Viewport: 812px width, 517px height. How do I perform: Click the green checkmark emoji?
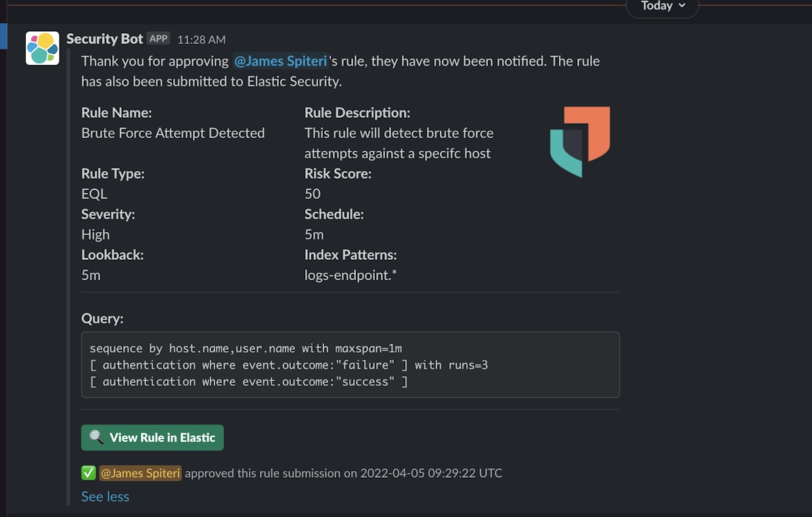89,473
